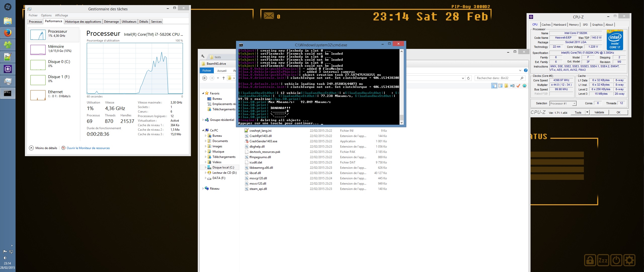The image size is (644, 272).
Task: Click the wrench icon in Explorer tab bar
Action: pyautogui.click(x=203, y=56)
